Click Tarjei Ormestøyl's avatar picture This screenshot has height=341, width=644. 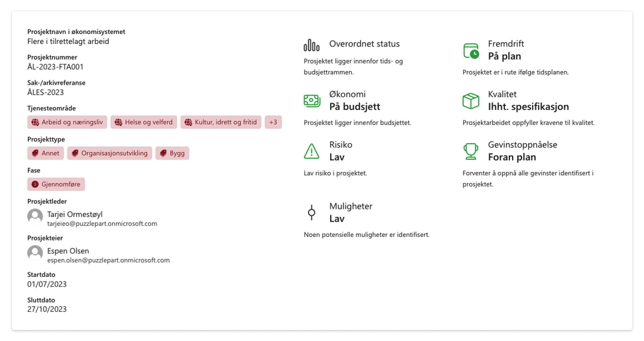(35, 216)
